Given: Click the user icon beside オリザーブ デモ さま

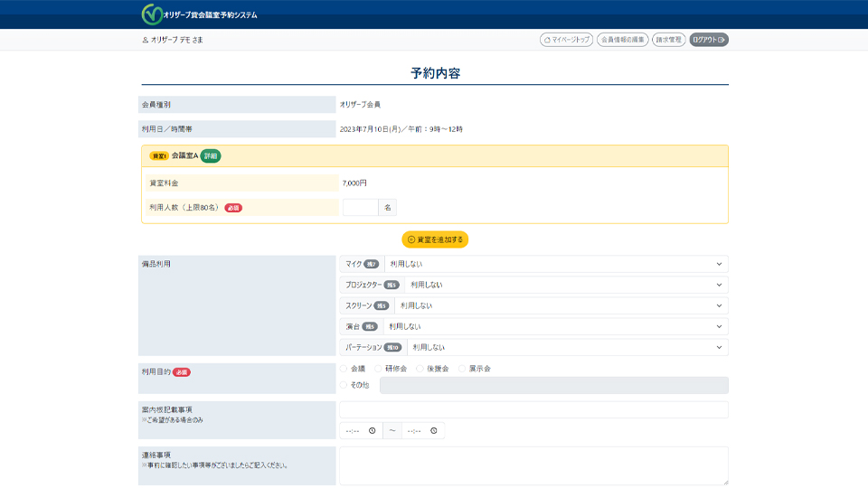Looking at the screenshot, I should pos(145,40).
